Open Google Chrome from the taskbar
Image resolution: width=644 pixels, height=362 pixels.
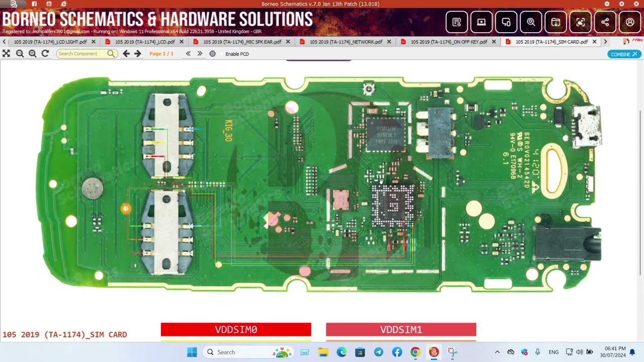click(415, 352)
